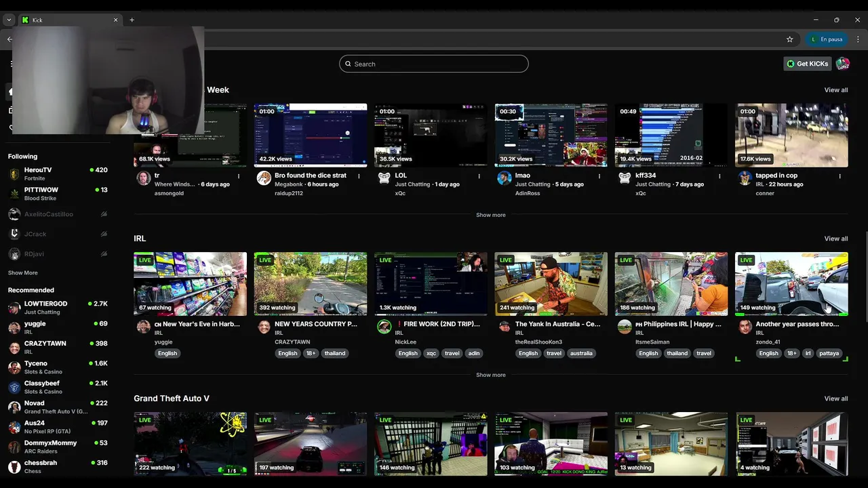Open the 'NEW YEARS COUNTRY P...' stream title
868x488 pixels.
pos(316,324)
